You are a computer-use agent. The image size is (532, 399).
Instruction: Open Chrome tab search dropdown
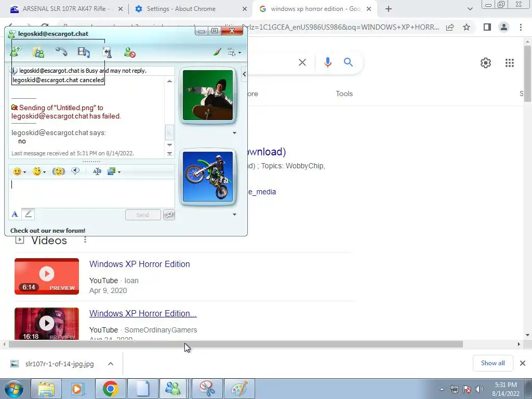point(470,9)
